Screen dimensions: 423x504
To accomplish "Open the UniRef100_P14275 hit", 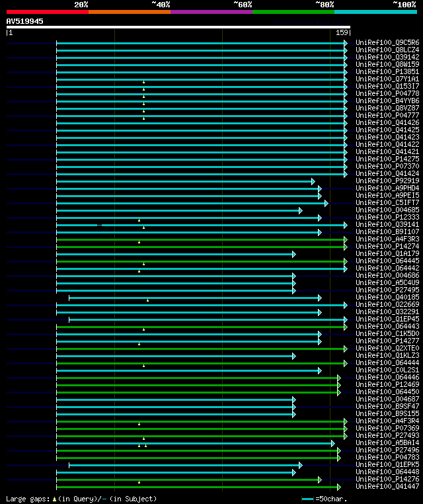I will coord(387,159).
